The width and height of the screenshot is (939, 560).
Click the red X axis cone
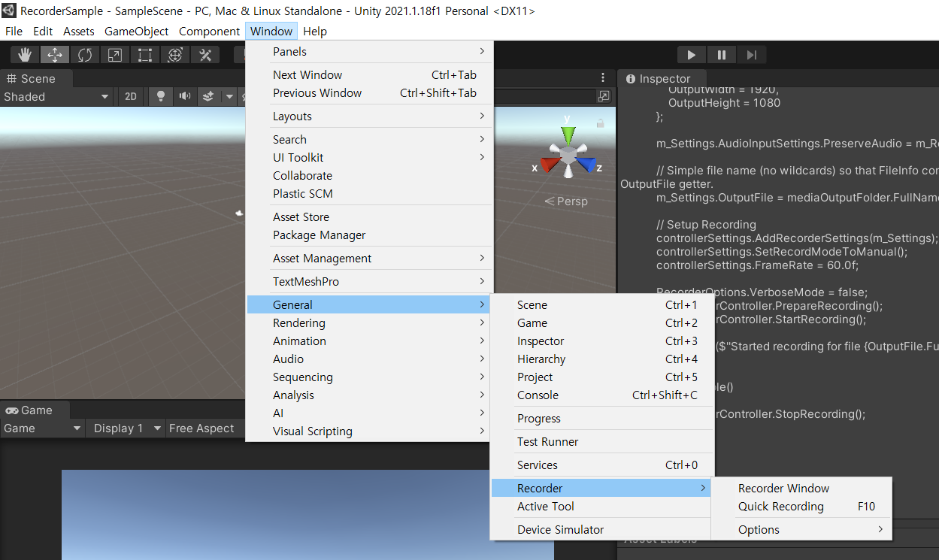point(550,166)
